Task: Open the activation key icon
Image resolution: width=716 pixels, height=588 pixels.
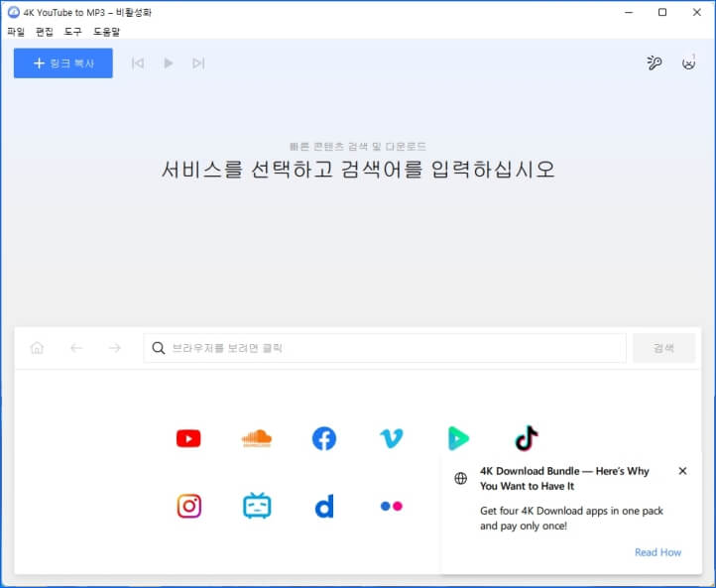Action: pos(654,62)
